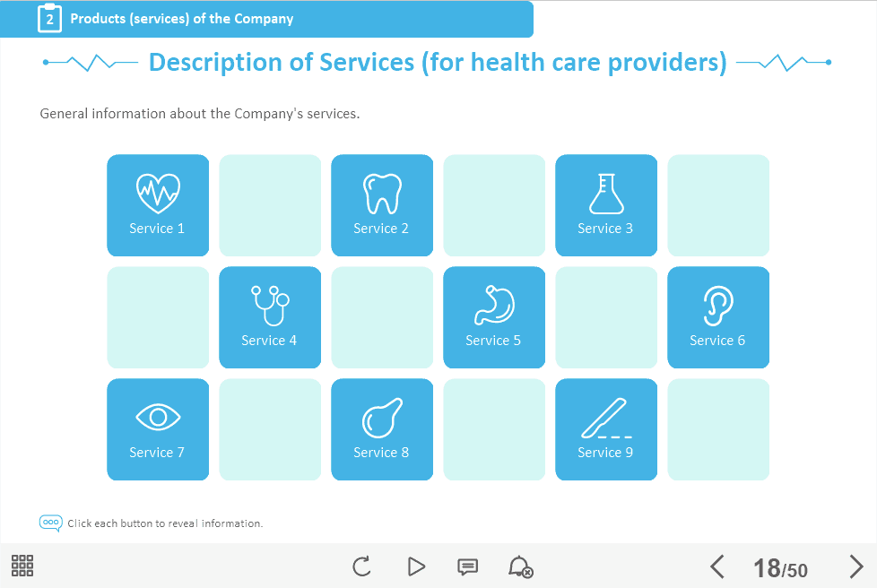Click the section 2 clipboard icon
The width and height of the screenshot is (877, 588).
point(49,19)
